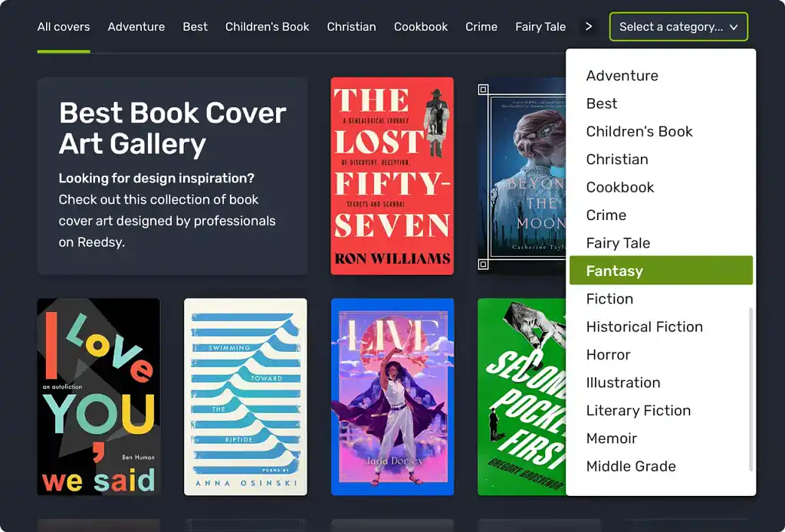Open The Lost Fifty-Seven book cover
This screenshot has width=785, height=532.
392,176
